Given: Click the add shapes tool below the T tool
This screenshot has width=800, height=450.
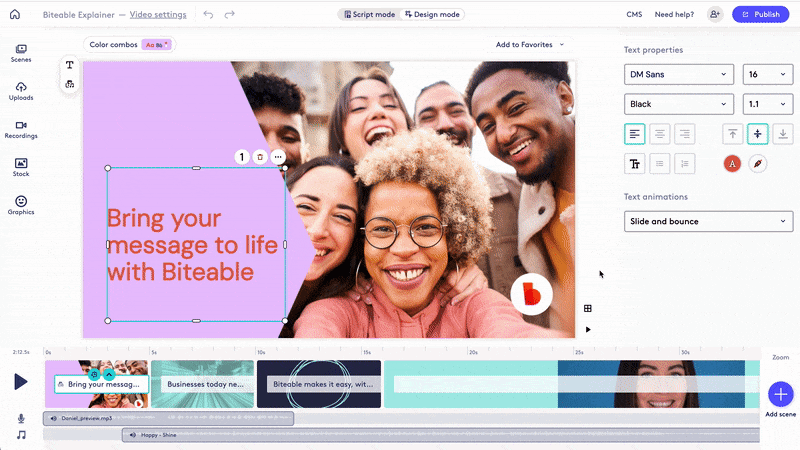Looking at the screenshot, I should click(70, 84).
